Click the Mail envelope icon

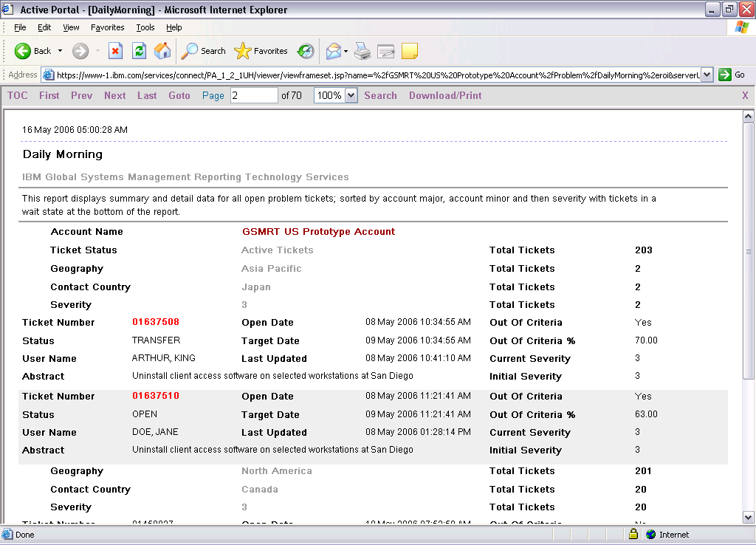click(334, 51)
